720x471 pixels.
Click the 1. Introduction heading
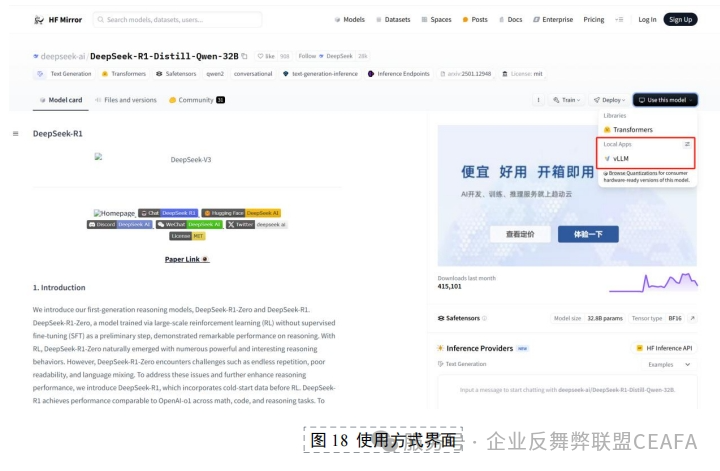click(x=59, y=287)
